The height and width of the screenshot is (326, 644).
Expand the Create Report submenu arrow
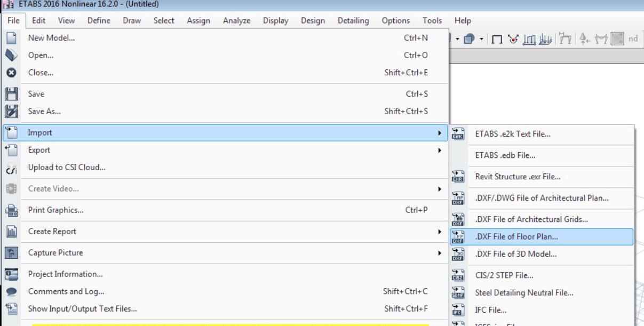pos(440,232)
